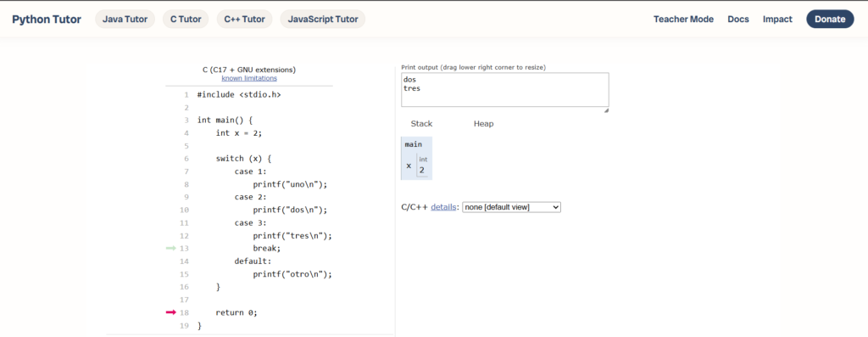Viewport: 868px width, 337px height.
Task: Click the #include <stdio.h> code line
Action: coord(239,95)
